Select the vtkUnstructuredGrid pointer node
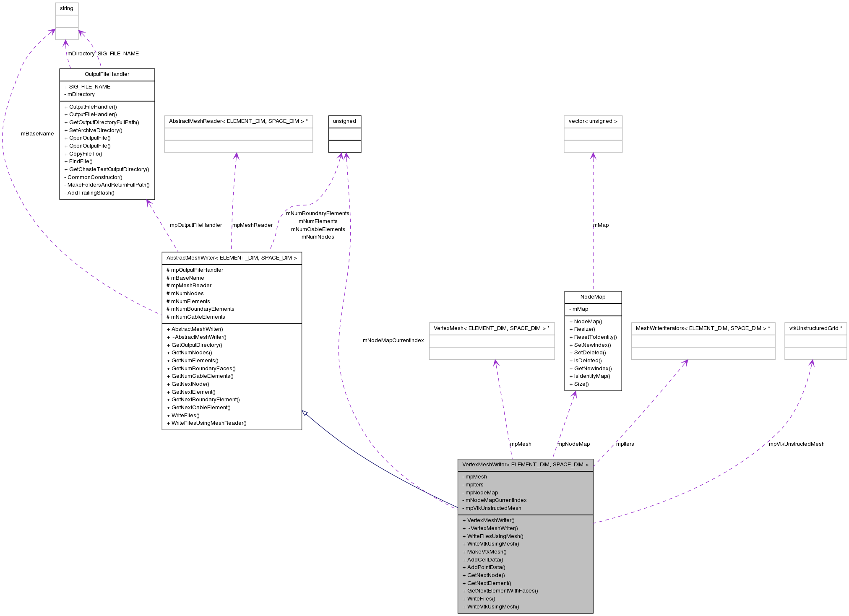Image resolution: width=849 pixels, height=616 pixels. 815,329
